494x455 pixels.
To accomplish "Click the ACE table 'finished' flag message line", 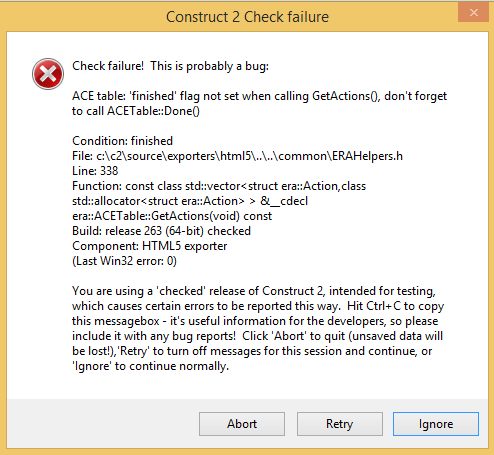I will pos(259,96).
